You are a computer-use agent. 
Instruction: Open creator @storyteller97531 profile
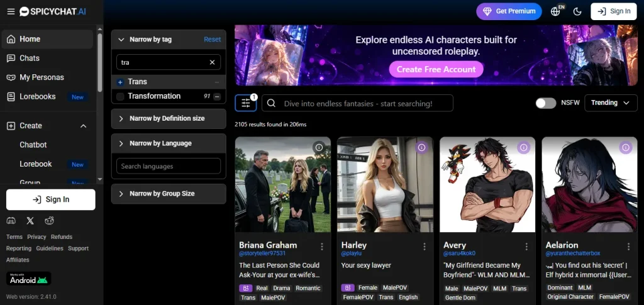(262, 253)
